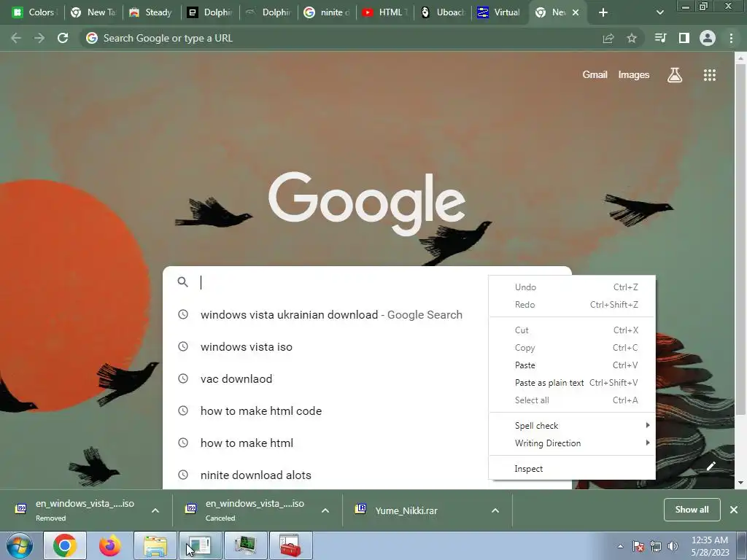The image size is (747, 560).
Task: Select Inspect in the context menu
Action: pos(572,469)
